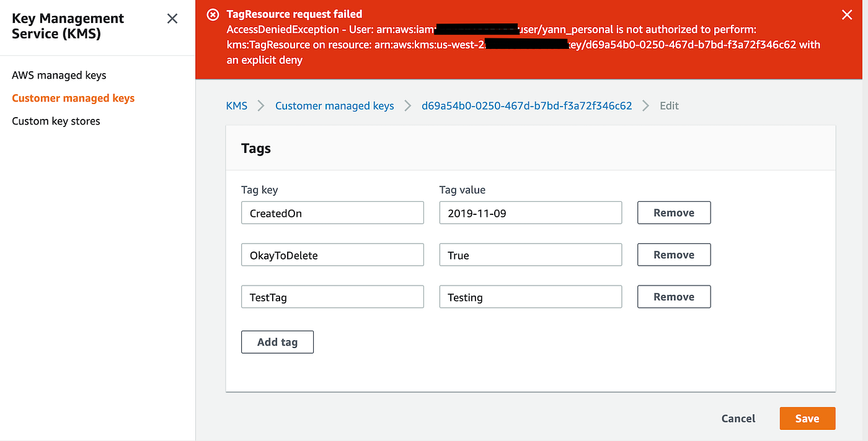This screenshot has height=441, width=868.
Task: Navigate to KMS via the breadcrumb
Action: 236,106
